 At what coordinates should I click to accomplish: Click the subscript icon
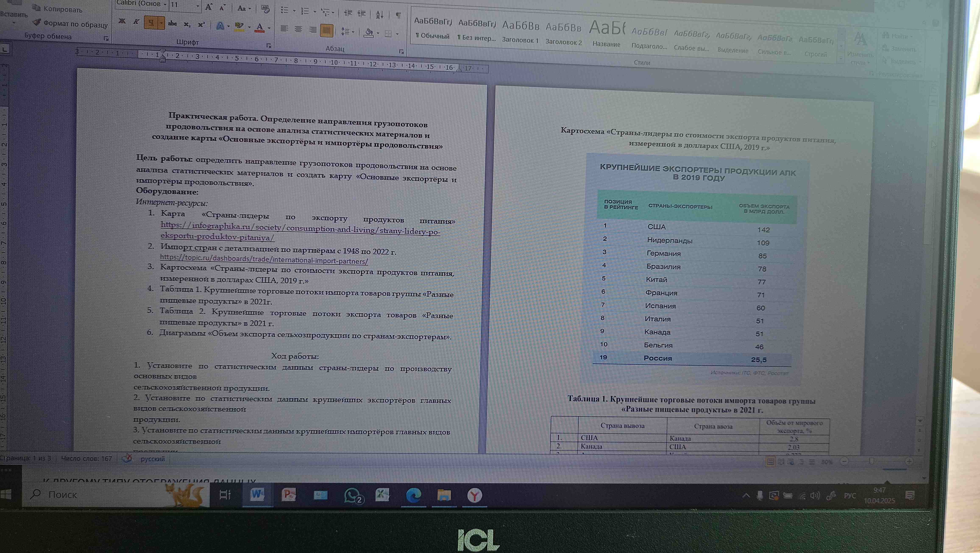187,24
